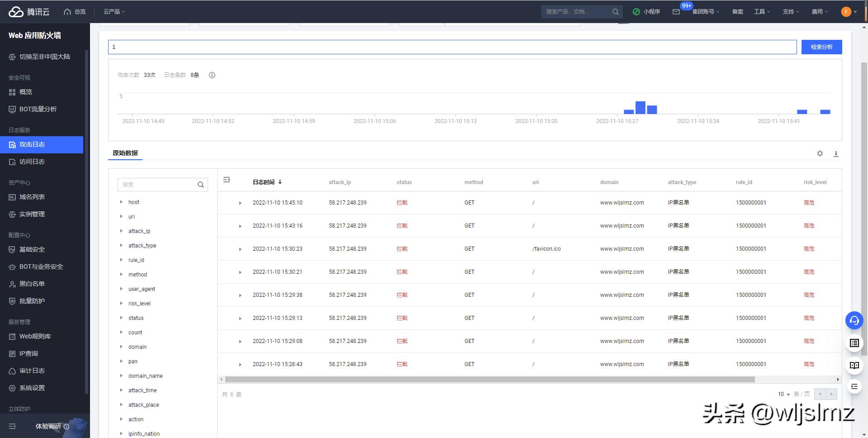Click the download icon above the log table
This screenshot has width=868, height=438.
coord(835,154)
